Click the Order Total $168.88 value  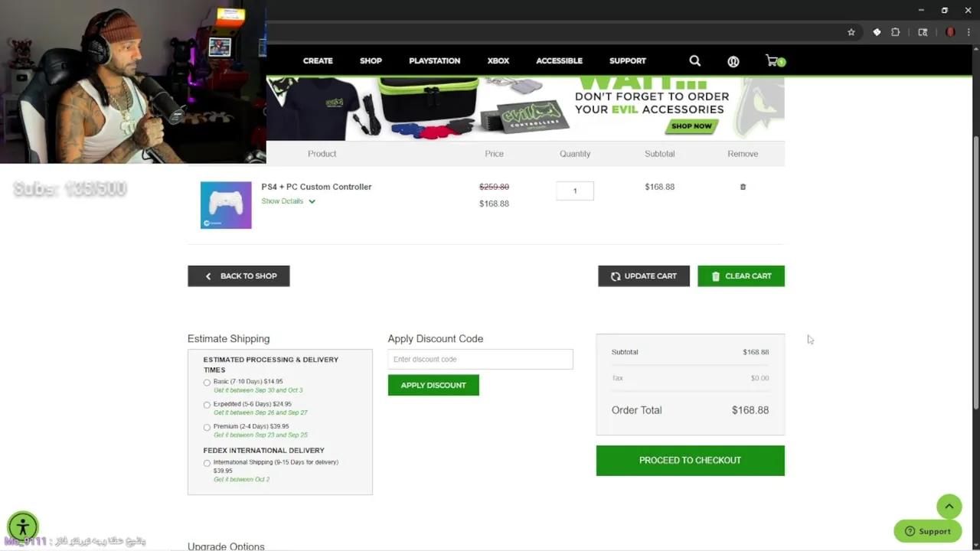click(750, 410)
